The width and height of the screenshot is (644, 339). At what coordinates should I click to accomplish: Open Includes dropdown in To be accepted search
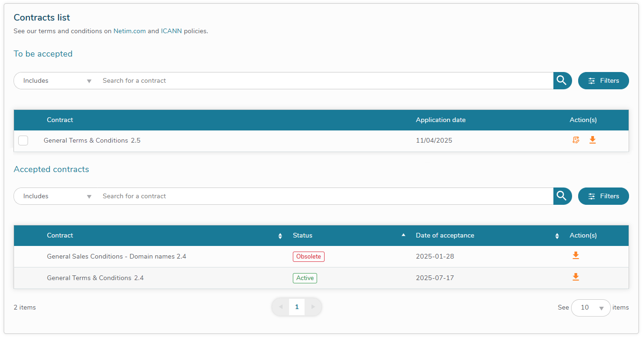click(57, 80)
